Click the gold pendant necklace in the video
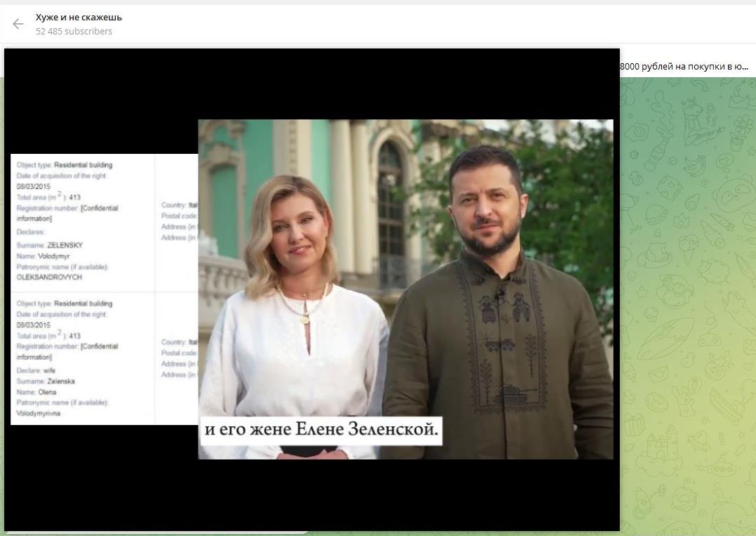The height and width of the screenshot is (536, 756). (304, 318)
